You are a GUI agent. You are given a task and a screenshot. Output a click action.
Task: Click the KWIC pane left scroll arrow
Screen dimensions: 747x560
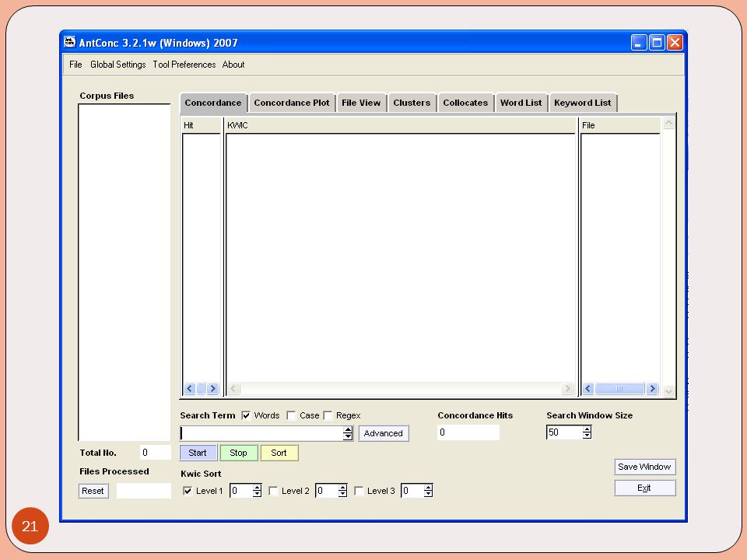coord(233,389)
